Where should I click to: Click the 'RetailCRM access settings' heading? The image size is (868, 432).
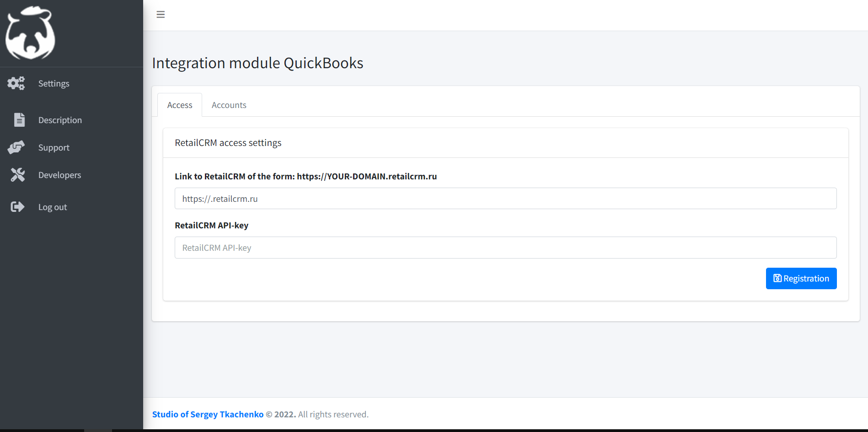pos(228,143)
